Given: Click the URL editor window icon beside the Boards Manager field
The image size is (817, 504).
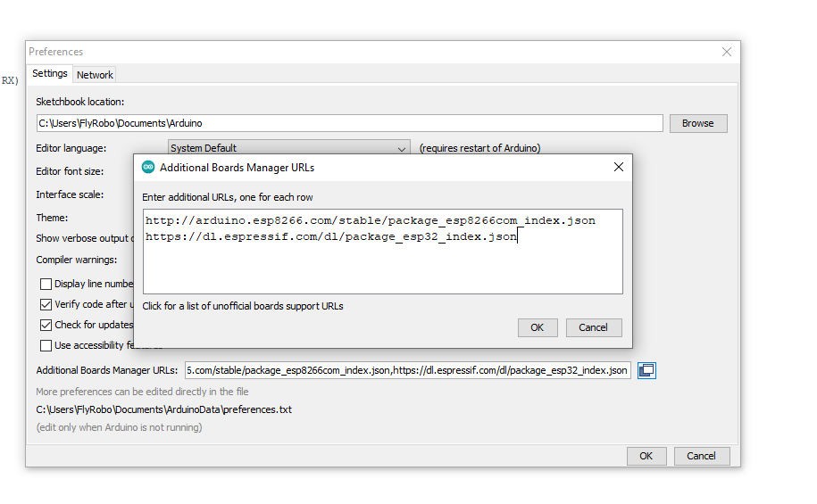Looking at the screenshot, I should click(x=647, y=370).
